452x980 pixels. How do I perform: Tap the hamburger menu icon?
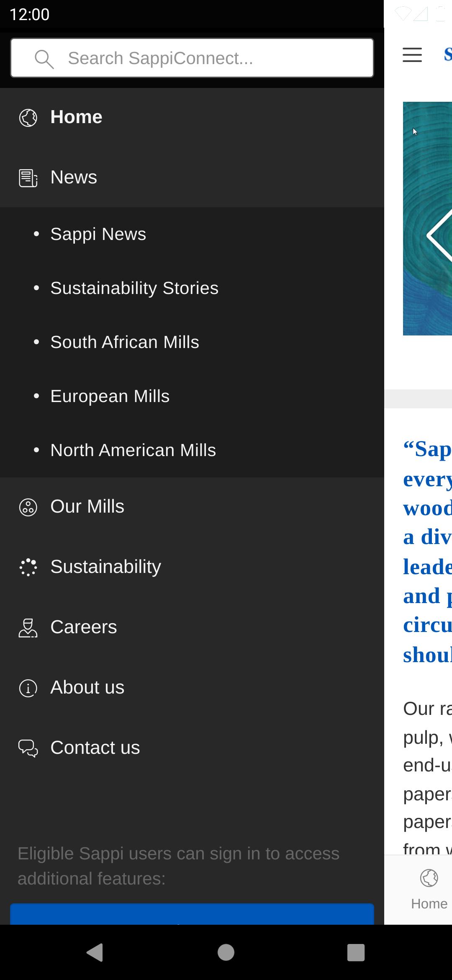(x=412, y=55)
